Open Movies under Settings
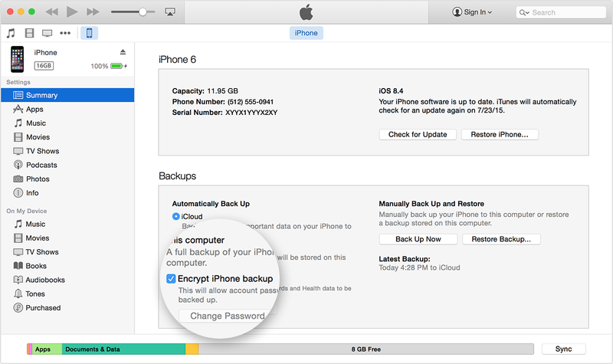Viewport: 613px width, 364px height. 67,137
